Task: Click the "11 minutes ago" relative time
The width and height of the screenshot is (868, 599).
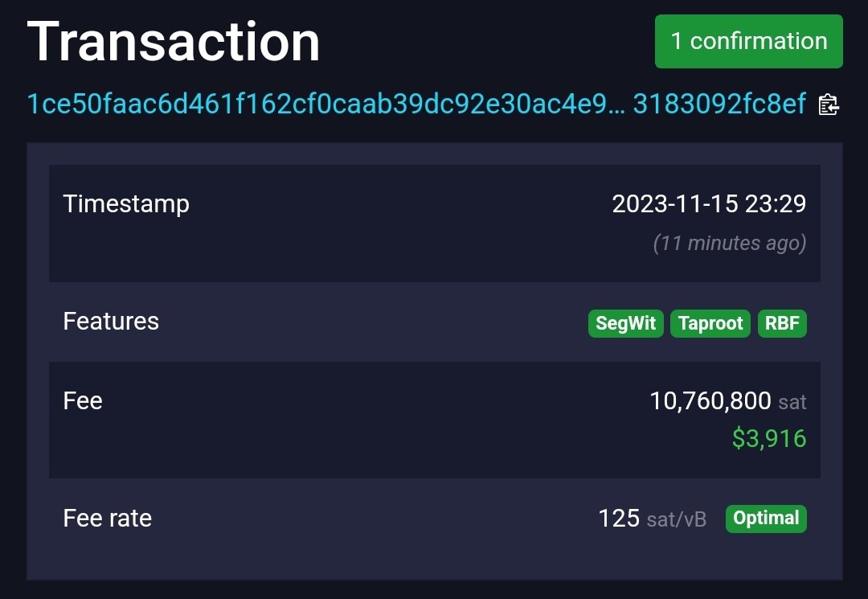Action: [x=730, y=243]
